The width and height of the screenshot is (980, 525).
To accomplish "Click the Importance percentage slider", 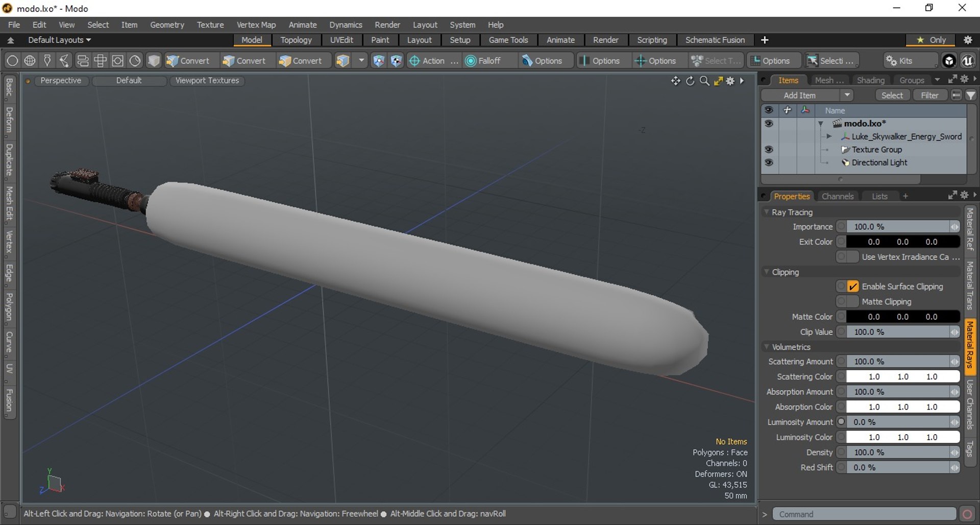I will click(903, 227).
